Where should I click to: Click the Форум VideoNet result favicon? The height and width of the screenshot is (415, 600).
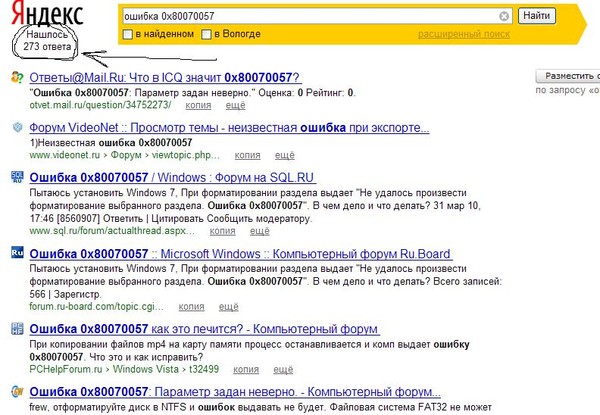pos(17,127)
